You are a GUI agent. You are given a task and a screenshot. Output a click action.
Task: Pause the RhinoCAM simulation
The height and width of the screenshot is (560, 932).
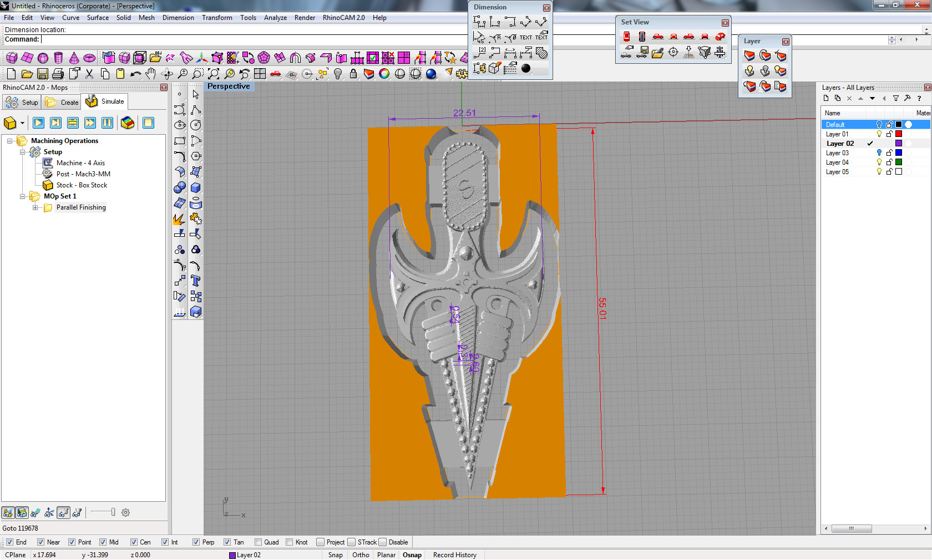(108, 123)
